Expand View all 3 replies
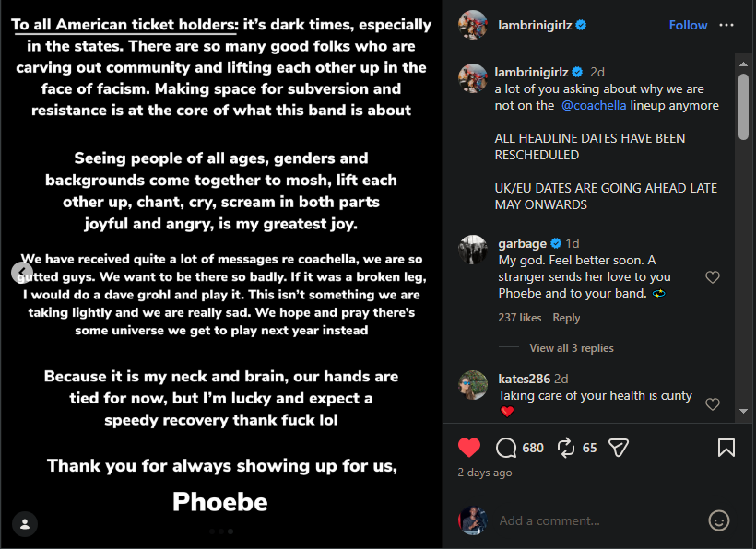This screenshot has width=756, height=549. [x=572, y=348]
